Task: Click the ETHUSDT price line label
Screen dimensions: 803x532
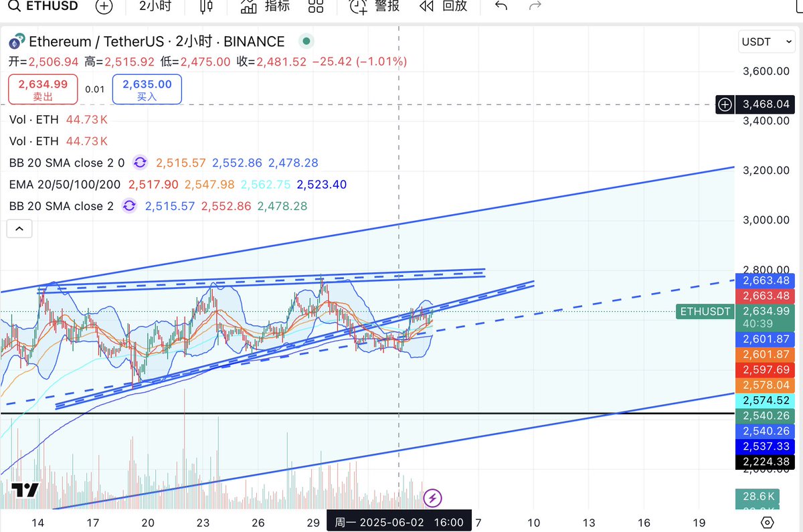Action: 705,311
